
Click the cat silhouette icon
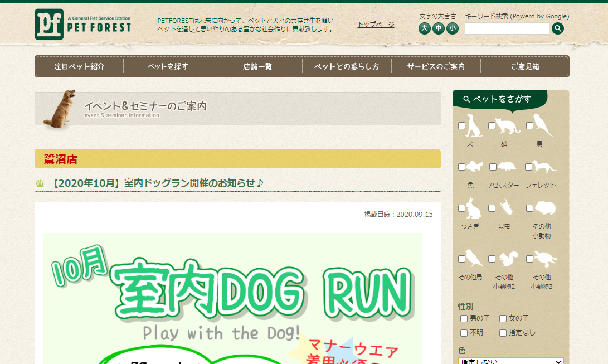pyautogui.click(x=508, y=126)
